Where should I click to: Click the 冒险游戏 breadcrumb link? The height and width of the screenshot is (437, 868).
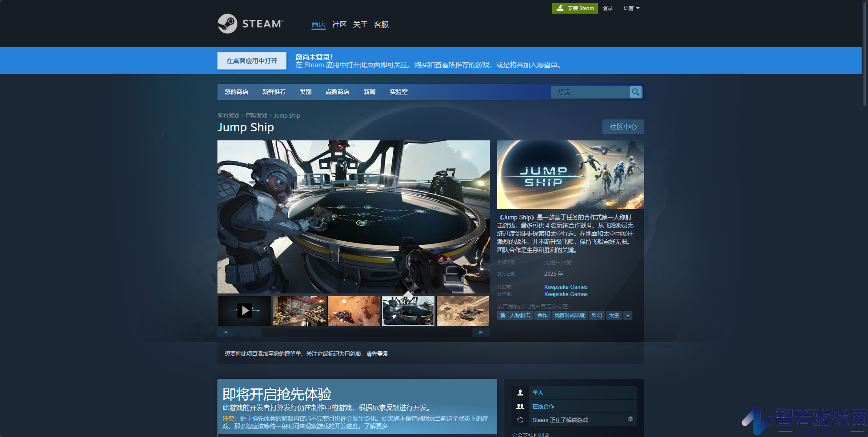click(x=256, y=116)
